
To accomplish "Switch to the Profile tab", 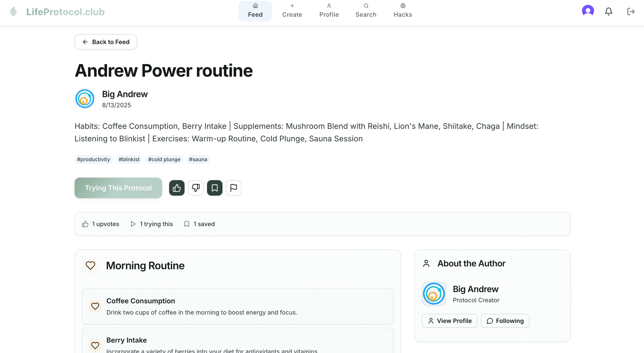I will click(x=329, y=11).
